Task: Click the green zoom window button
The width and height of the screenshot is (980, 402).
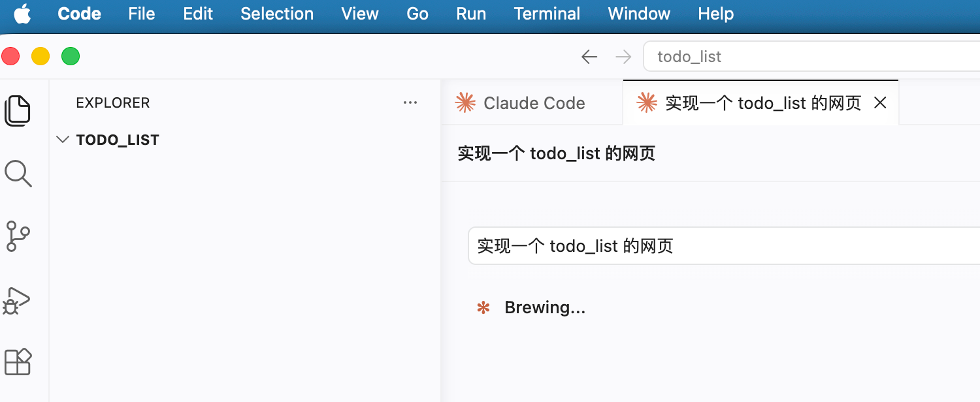Action: coord(71,56)
